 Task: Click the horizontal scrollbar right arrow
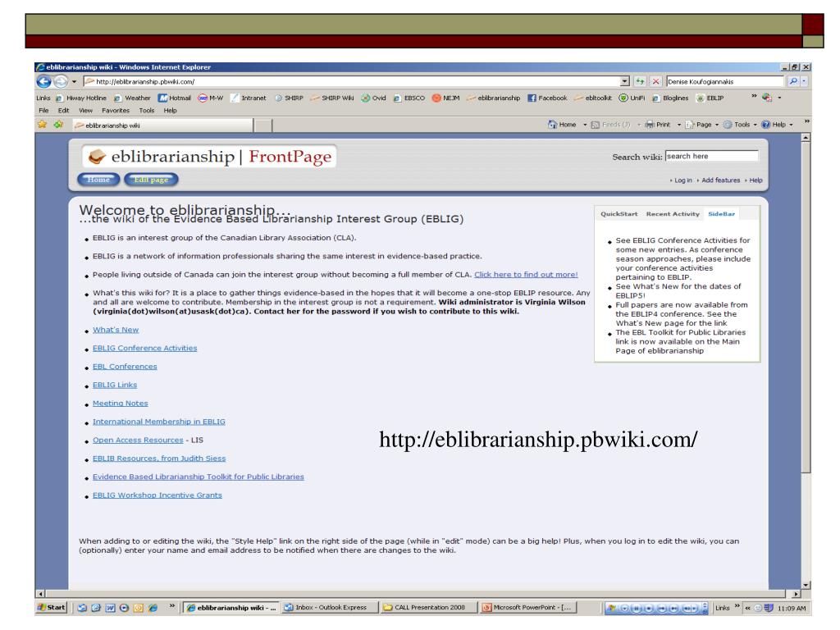(796, 594)
